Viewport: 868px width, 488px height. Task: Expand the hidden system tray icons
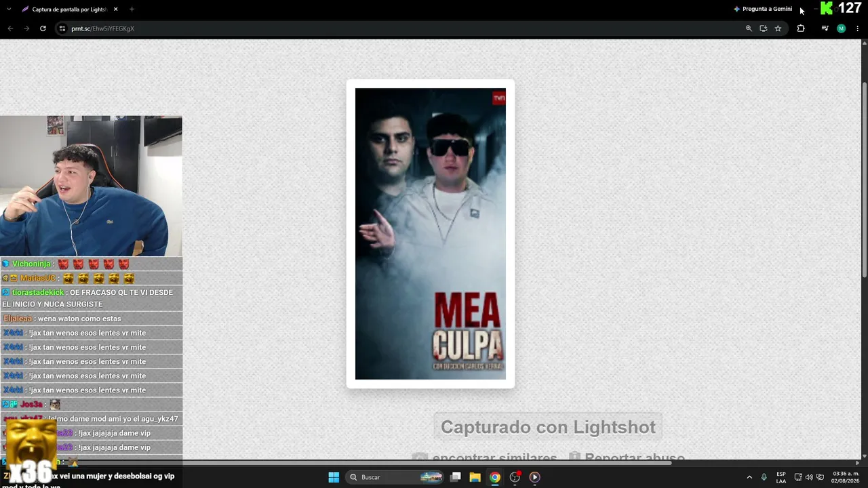(749, 477)
